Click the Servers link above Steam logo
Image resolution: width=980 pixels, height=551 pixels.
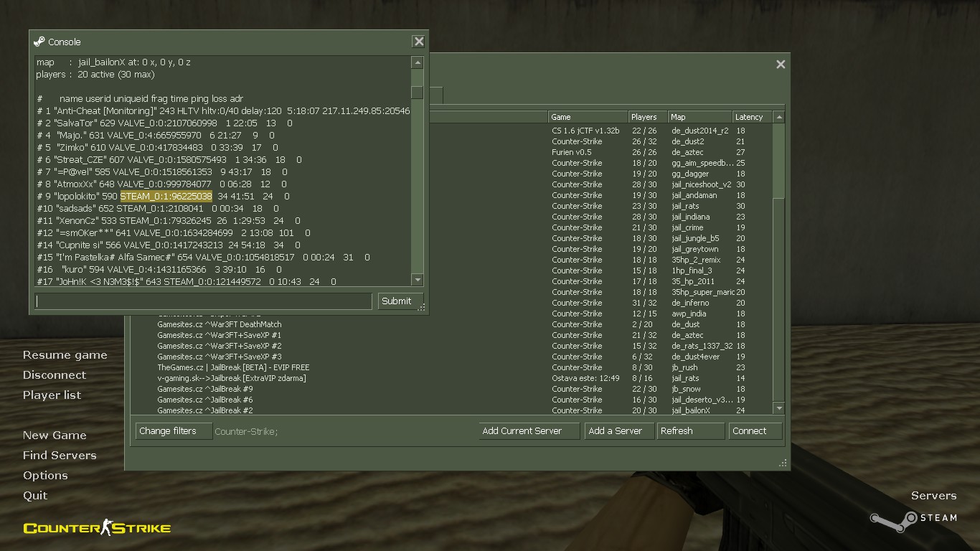pos(933,496)
